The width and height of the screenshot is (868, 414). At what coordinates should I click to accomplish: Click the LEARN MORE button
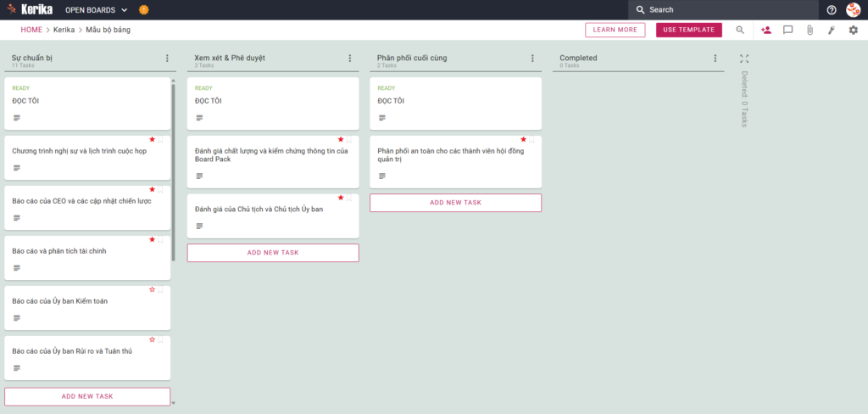coord(615,30)
